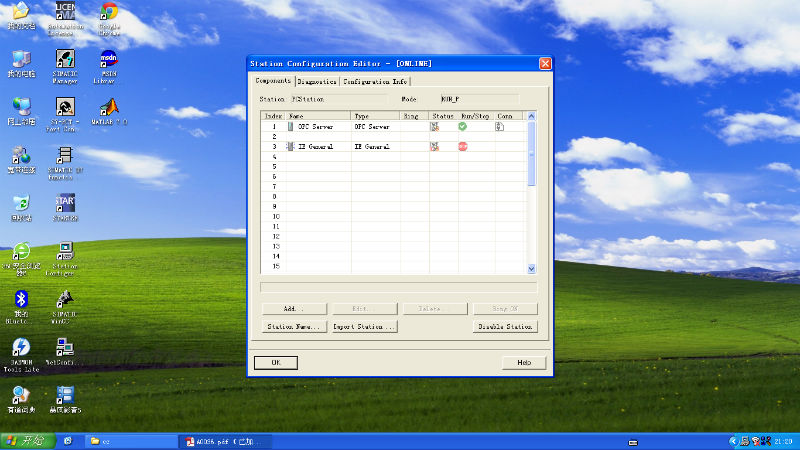This screenshot has width=800, height=450.
Task: Open the SIMATIC Manager desktop icon
Action: click(x=65, y=66)
